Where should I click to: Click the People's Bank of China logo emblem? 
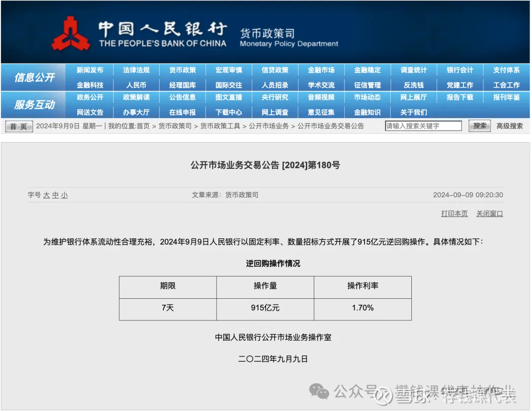click(72, 32)
